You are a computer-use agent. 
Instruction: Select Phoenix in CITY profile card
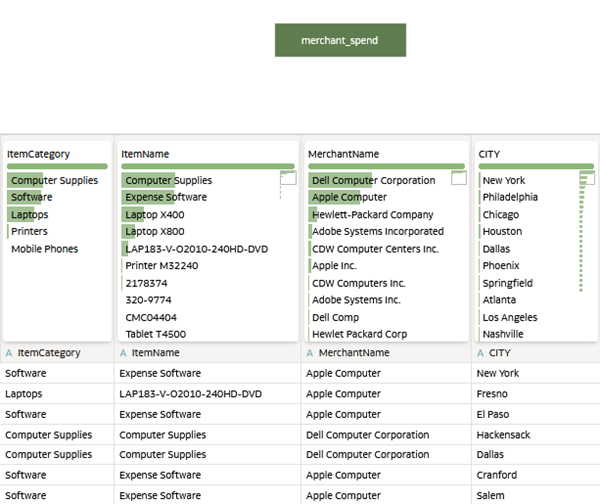[501, 266]
